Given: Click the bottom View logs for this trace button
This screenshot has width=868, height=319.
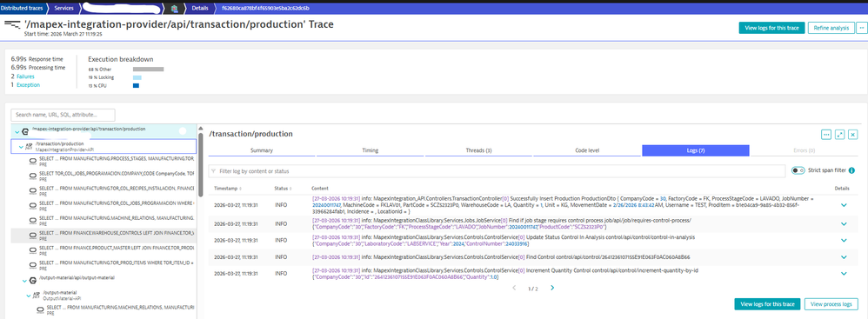Looking at the screenshot, I should click(x=767, y=304).
